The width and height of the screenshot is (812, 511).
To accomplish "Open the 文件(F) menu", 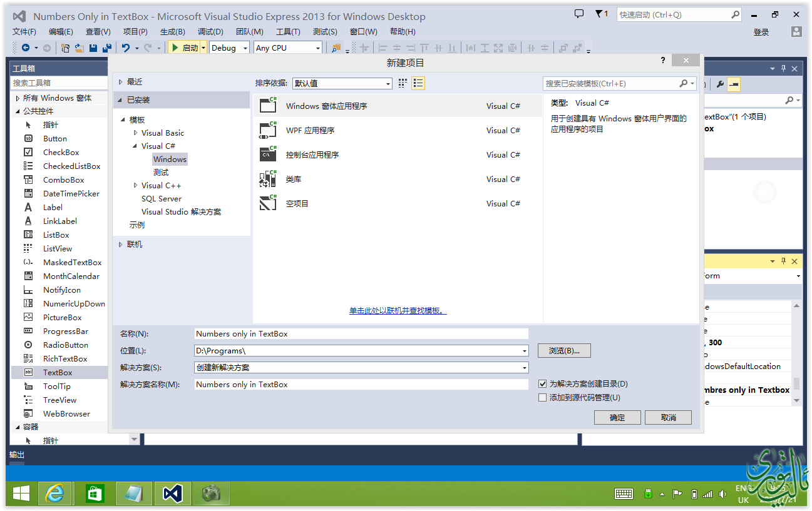I will point(24,31).
